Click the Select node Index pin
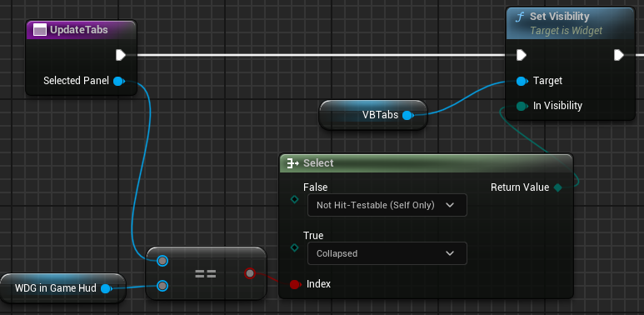Screen dimensions: 644x315 pyautogui.click(x=294, y=284)
